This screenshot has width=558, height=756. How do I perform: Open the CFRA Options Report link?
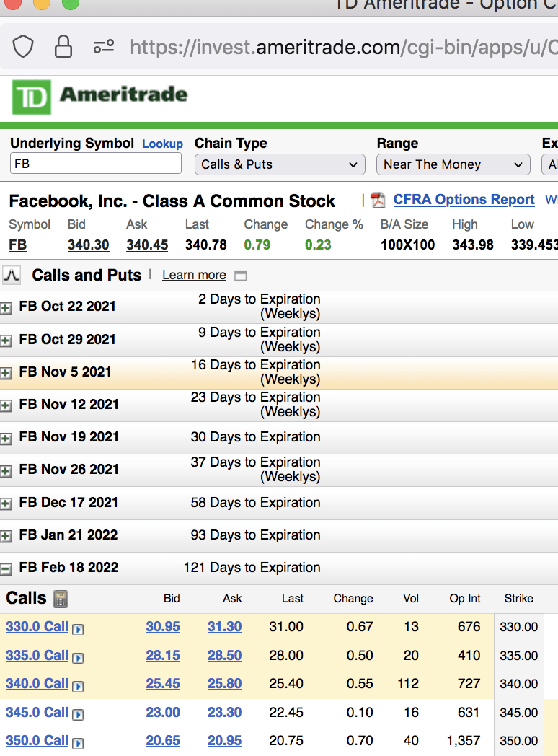click(464, 200)
